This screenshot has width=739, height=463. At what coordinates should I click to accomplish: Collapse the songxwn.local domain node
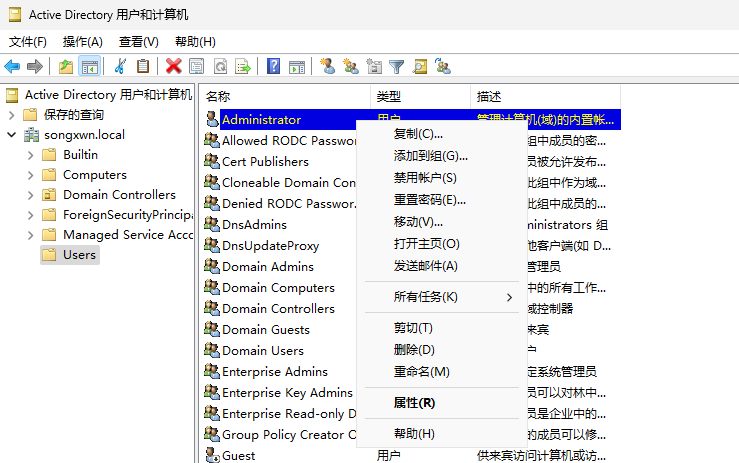tap(12, 135)
